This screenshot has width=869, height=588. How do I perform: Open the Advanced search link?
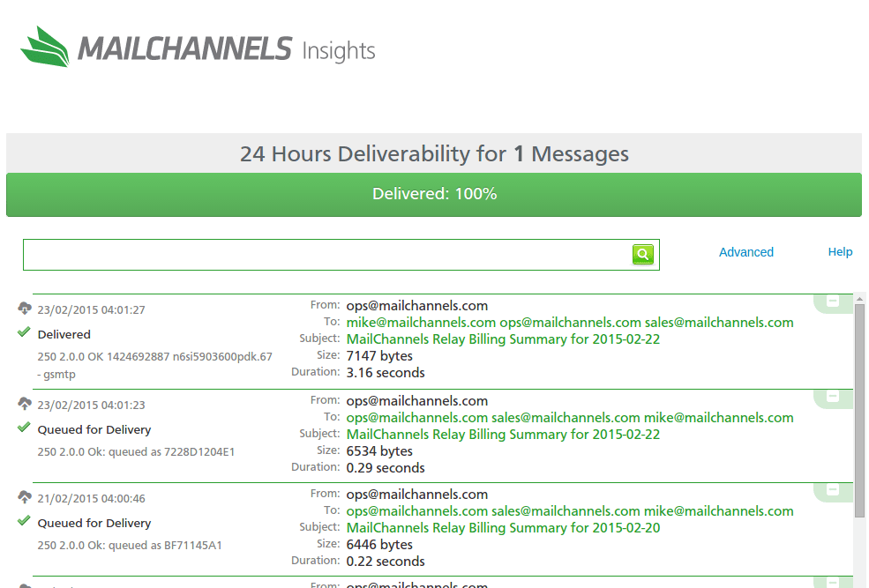(746, 252)
